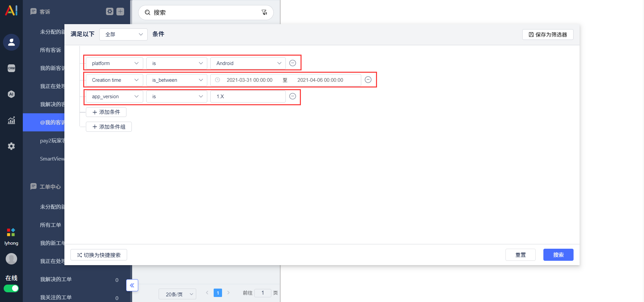Viewport: 644px width, 302px height.
Task: Click 保存为筛选器 button
Action: coord(548,35)
